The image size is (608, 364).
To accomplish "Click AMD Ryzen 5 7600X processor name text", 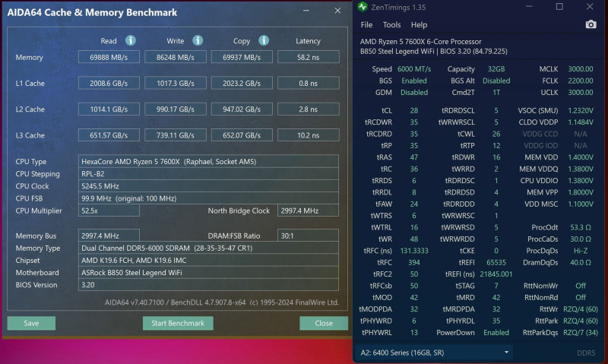I will (x=421, y=42).
